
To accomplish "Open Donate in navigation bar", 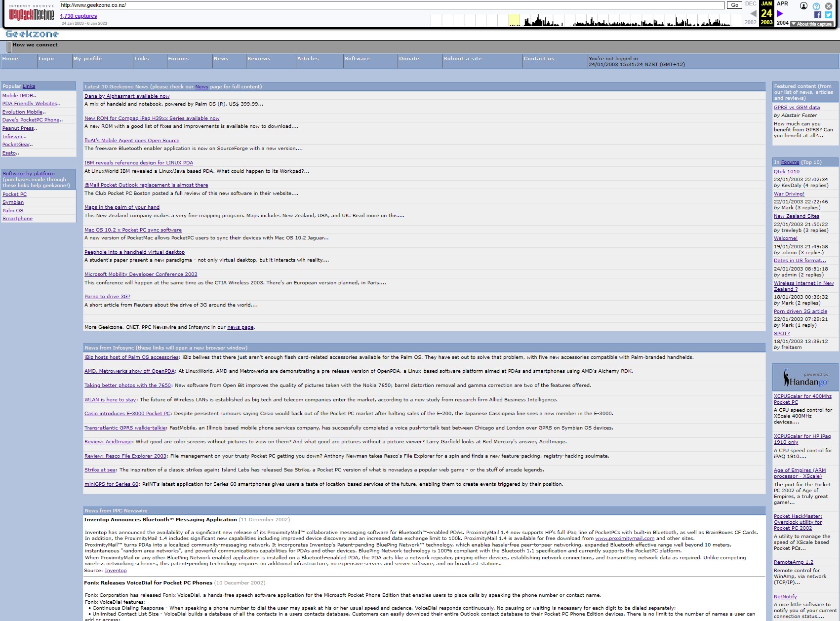I will pos(409,58).
